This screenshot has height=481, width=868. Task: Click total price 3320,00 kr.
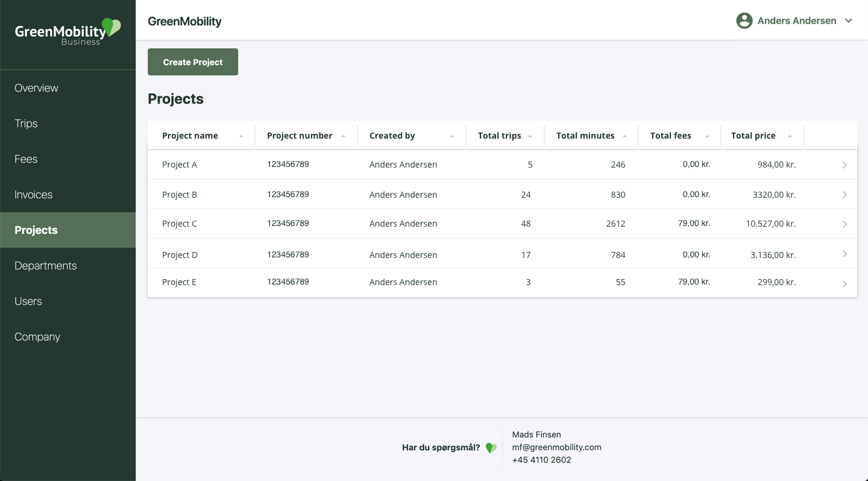775,195
